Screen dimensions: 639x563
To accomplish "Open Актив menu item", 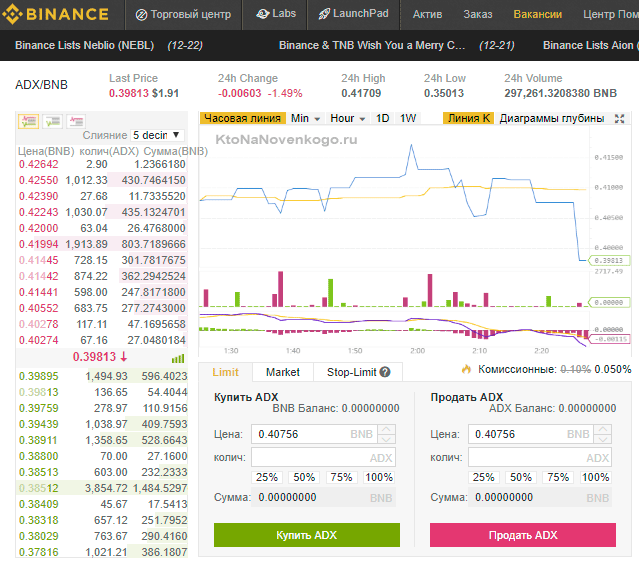I will (427, 15).
